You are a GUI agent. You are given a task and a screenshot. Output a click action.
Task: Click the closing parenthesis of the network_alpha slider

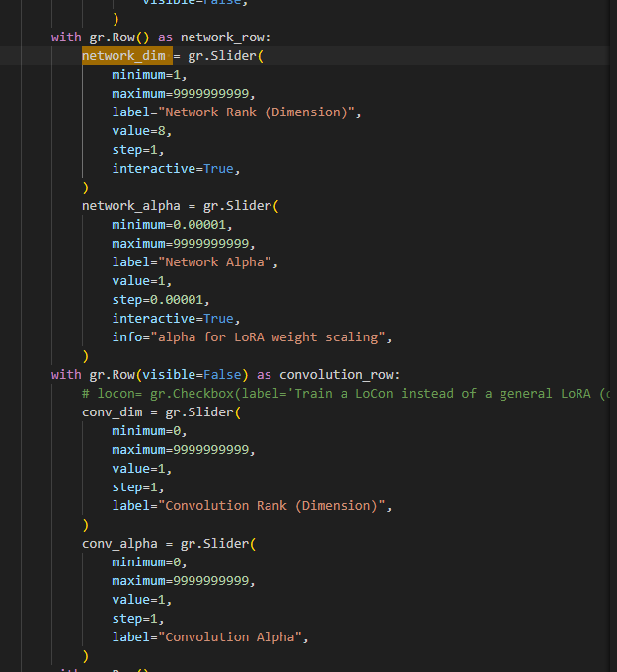click(x=85, y=356)
